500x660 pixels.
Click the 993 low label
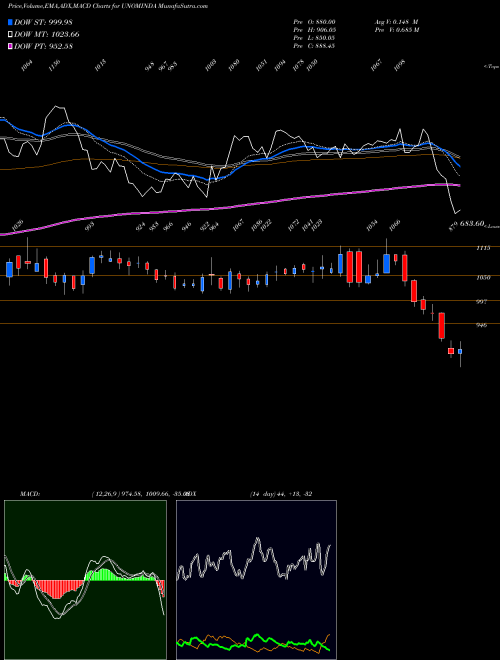click(x=89, y=226)
